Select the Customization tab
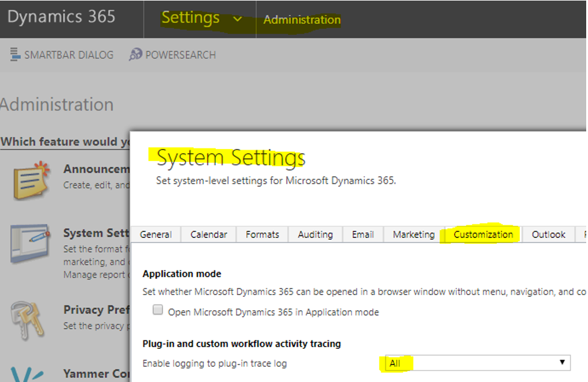The image size is (588, 382). [484, 235]
